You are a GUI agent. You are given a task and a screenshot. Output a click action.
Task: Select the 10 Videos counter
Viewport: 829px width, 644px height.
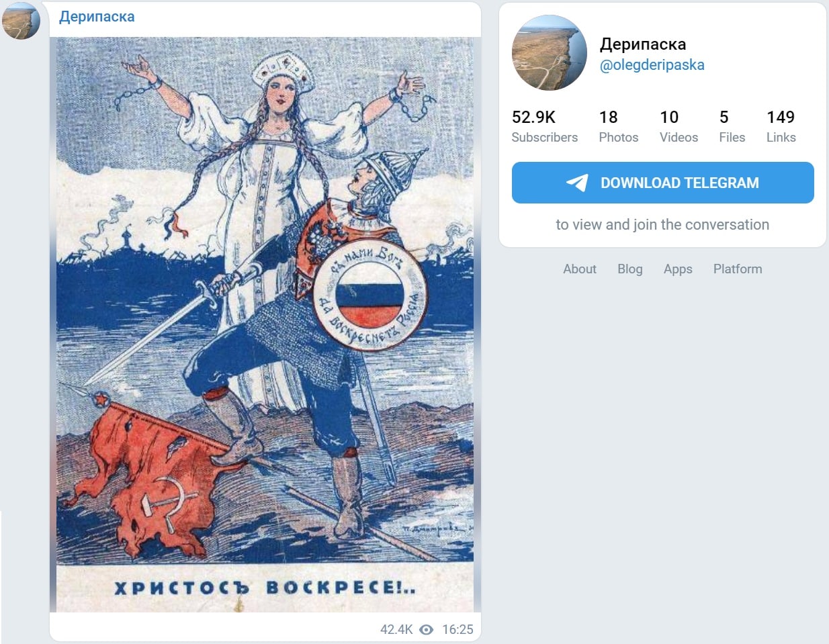point(679,127)
